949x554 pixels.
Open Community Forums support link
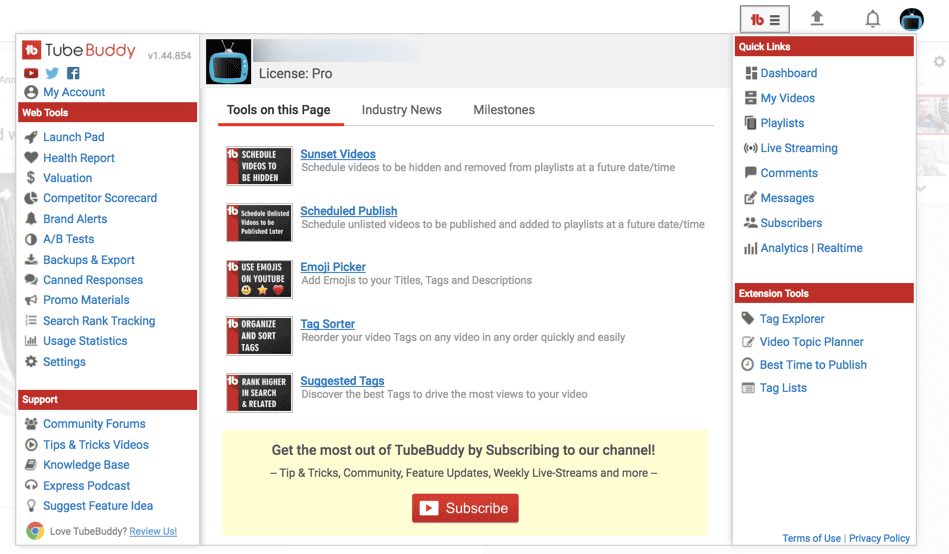94,424
